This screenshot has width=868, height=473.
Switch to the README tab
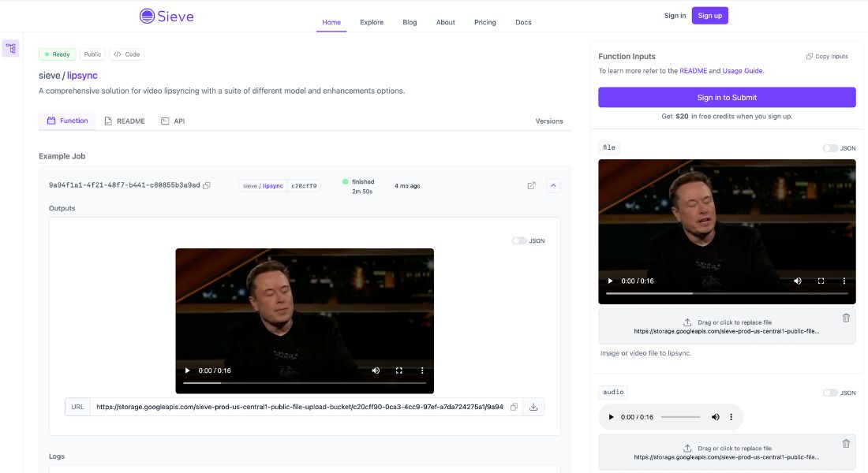pyautogui.click(x=129, y=121)
